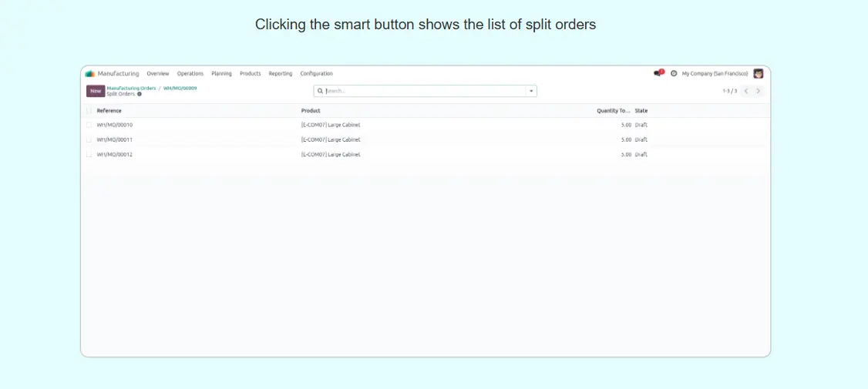This screenshot has width=868, height=389.
Task: Expand the search filter dropdown arrow
Action: 530,91
